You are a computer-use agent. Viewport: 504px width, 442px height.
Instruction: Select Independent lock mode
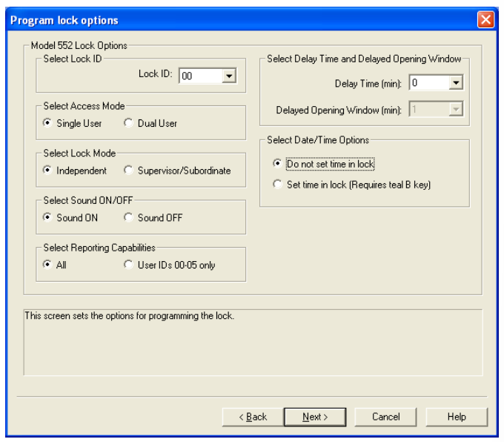[x=48, y=171]
